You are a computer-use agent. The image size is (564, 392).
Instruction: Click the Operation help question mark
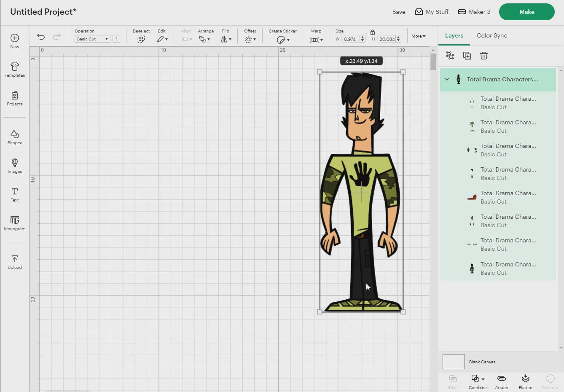[x=116, y=39]
